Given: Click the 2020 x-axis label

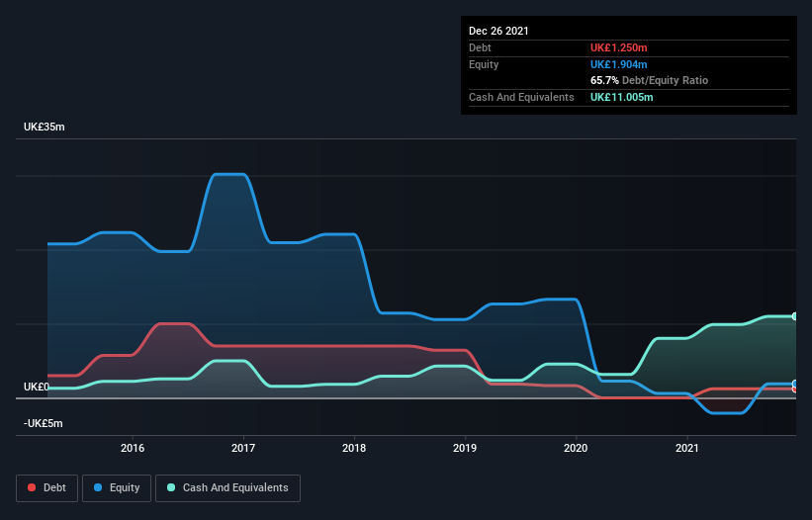Looking at the screenshot, I should point(576,448).
